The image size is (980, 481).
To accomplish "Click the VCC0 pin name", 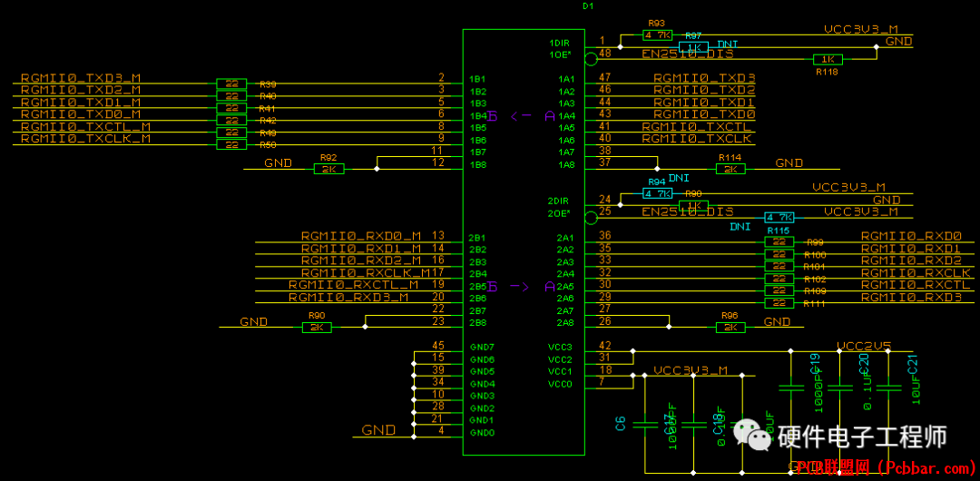I will [x=561, y=384].
